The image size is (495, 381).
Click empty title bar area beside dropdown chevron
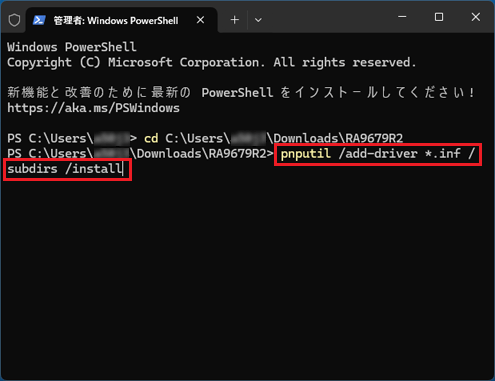tap(328, 18)
